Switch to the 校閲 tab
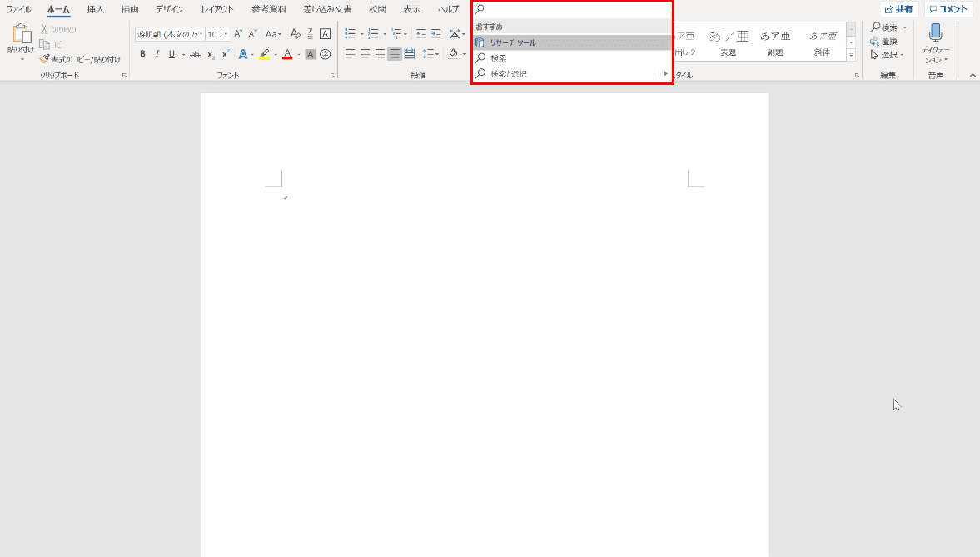980x557 pixels. (x=377, y=9)
